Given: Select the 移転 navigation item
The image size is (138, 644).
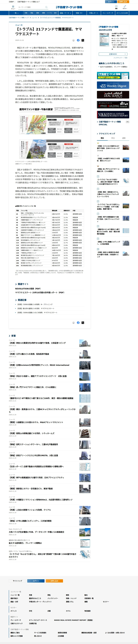Looking at the screenshot, I should [32, 13].
